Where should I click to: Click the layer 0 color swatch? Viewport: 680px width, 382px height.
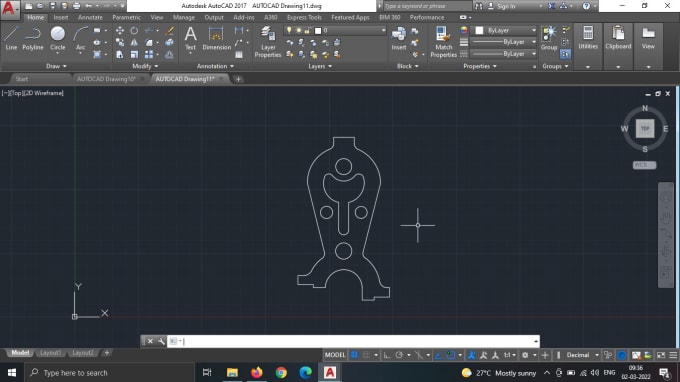point(318,30)
